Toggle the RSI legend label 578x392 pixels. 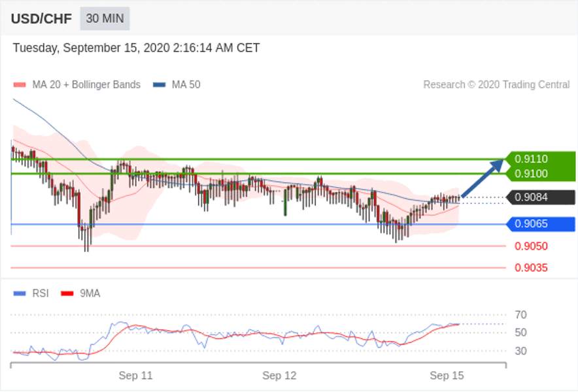point(41,293)
